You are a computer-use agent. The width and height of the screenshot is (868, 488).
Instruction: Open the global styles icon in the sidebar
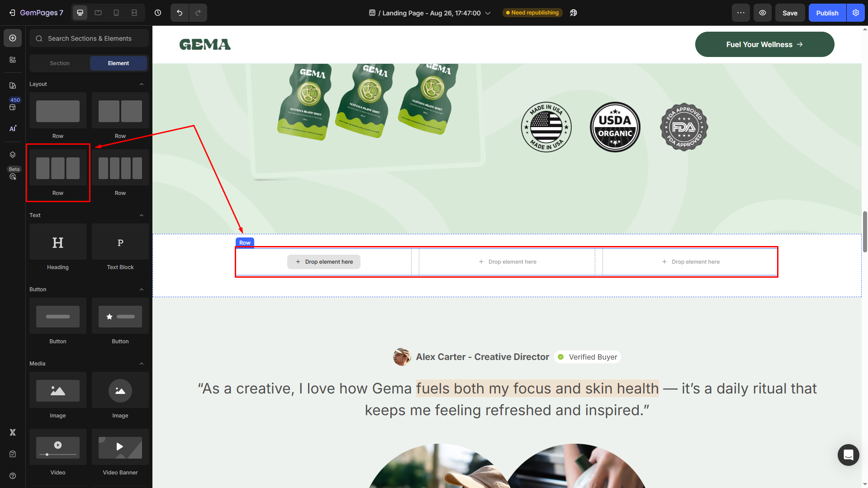pyautogui.click(x=13, y=85)
